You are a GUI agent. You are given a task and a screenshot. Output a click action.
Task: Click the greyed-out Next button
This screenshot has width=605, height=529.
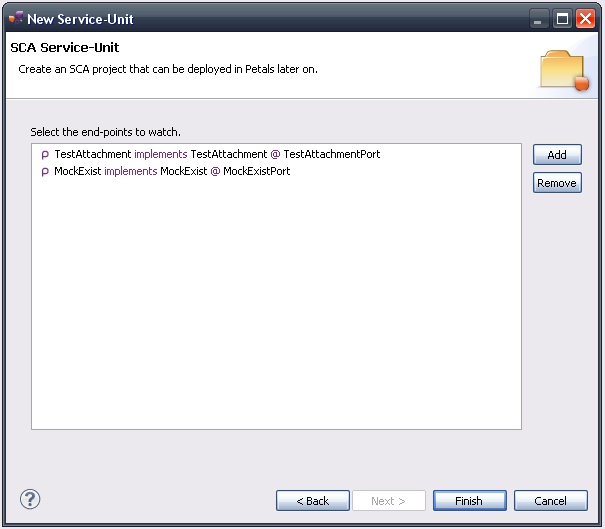pos(389,501)
